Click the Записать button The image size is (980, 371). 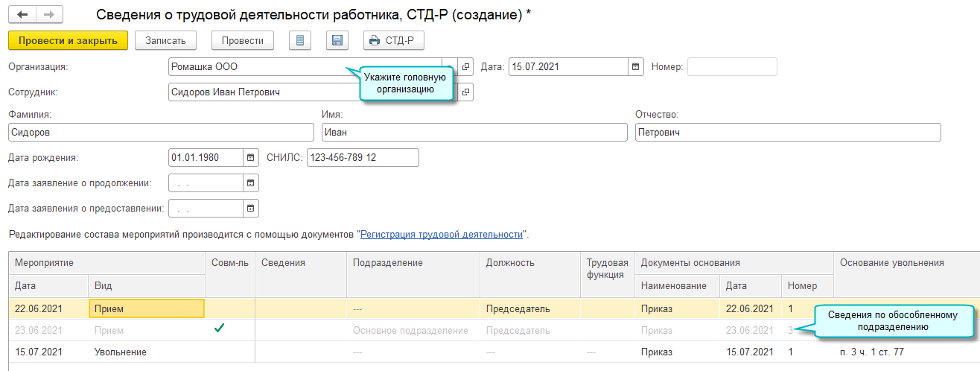(x=165, y=40)
